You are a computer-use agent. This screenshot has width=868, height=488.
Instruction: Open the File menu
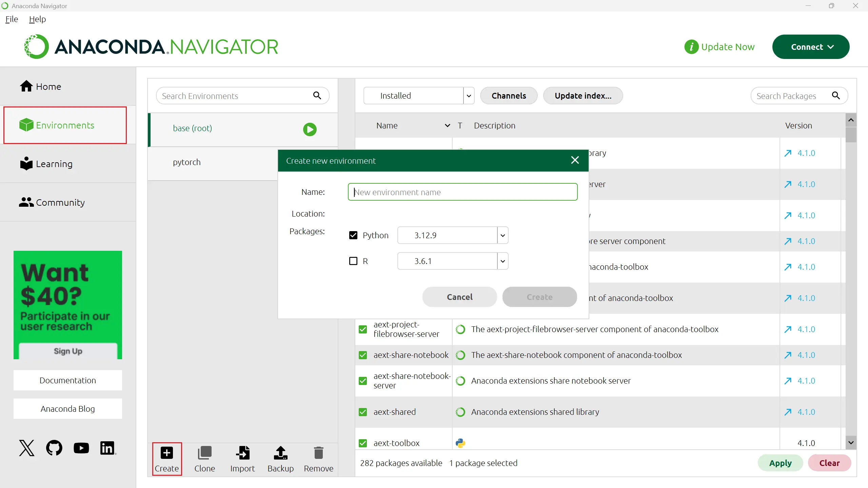pos(12,19)
